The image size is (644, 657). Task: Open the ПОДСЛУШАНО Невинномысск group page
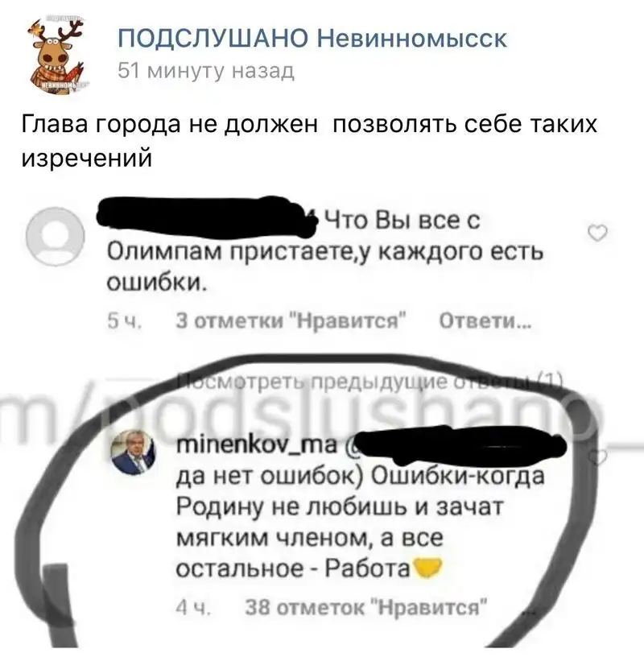[312, 39]
